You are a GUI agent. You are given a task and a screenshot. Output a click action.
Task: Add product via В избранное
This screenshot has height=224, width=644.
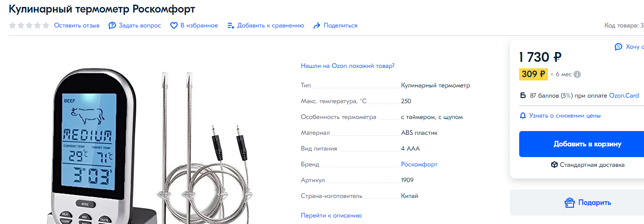199,26
